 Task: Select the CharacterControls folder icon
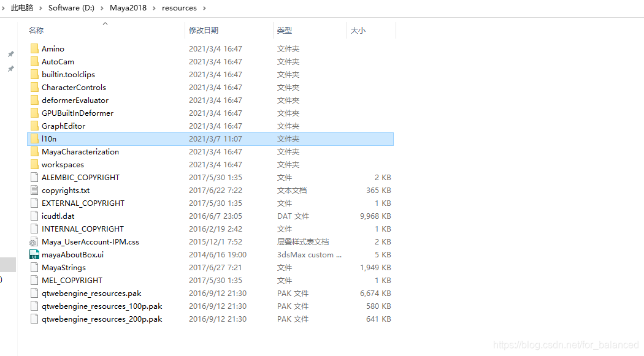[34, 88]
